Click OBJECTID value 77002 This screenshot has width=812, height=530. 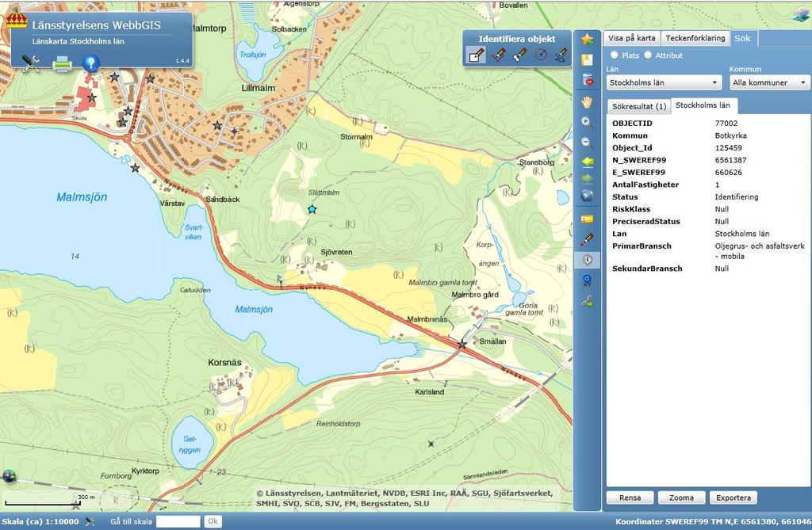726,123
